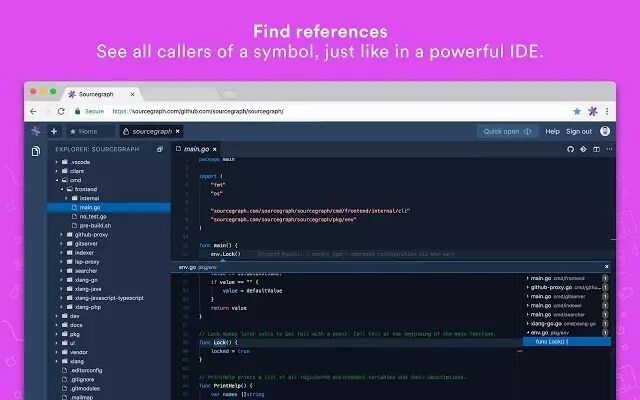Open the Explorer files icon in the sidebar

point(36,151)
